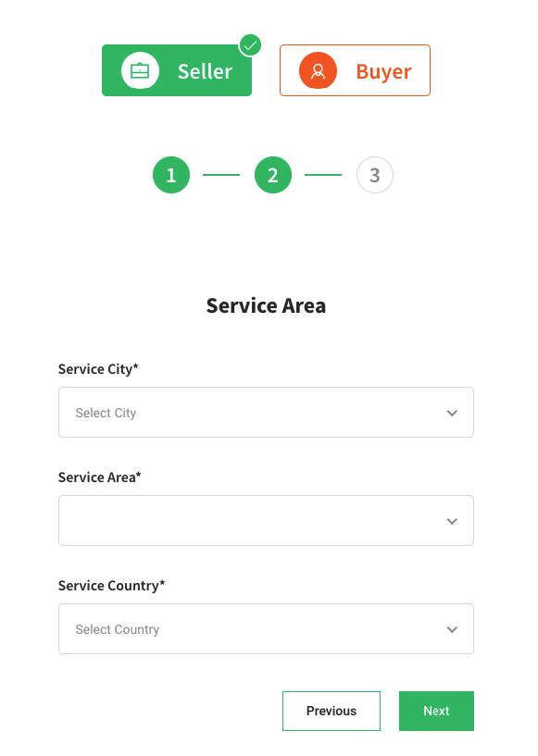The height and width of the screenshot is (756, 538).
Task: Click the Service Country chevron arrow
Action: (x=452, y=629)
